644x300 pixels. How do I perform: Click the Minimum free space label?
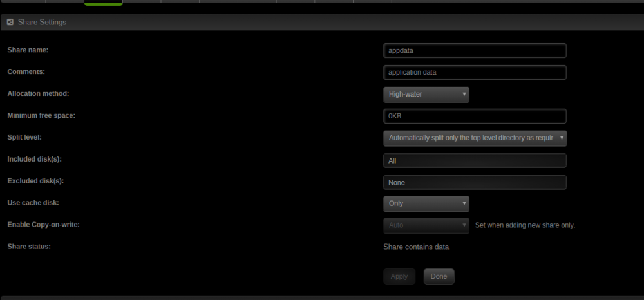[41, 115]
